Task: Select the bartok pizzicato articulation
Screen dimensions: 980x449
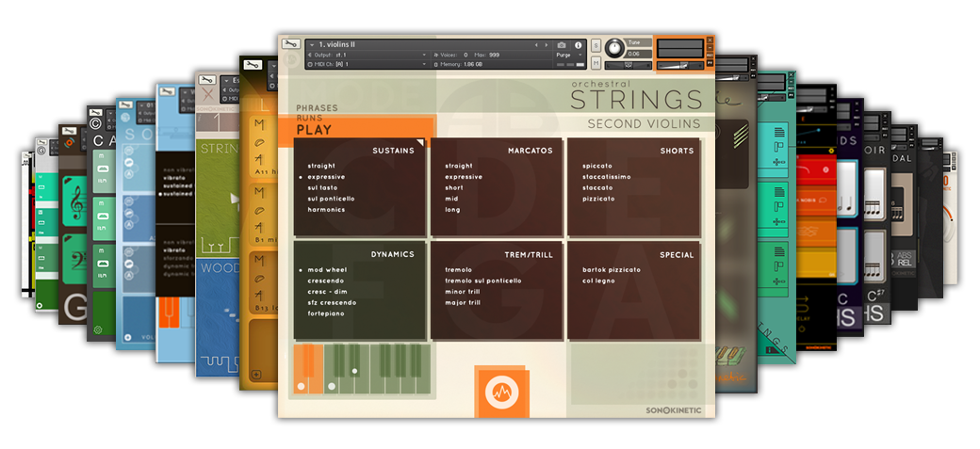Action: tap(612, 270)
